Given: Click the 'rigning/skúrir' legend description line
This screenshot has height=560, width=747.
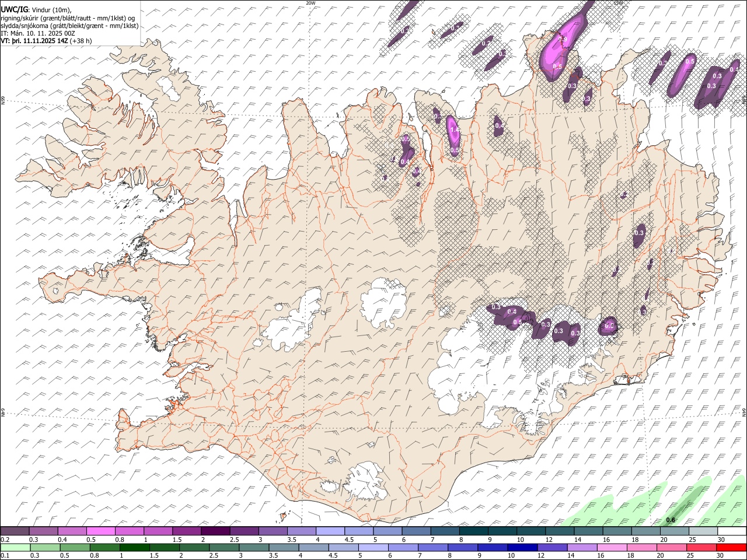Looking at the screenshot, I should point(68,17).
